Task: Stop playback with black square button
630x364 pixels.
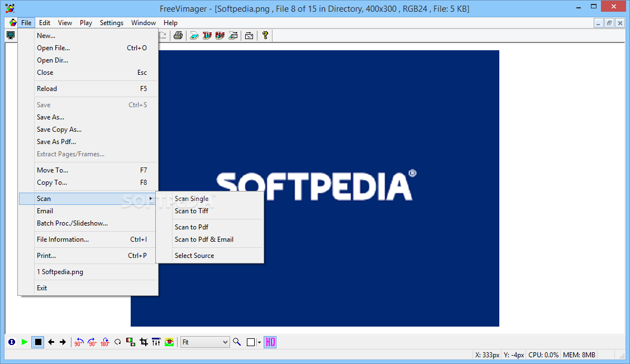Action: coord(38,342)
